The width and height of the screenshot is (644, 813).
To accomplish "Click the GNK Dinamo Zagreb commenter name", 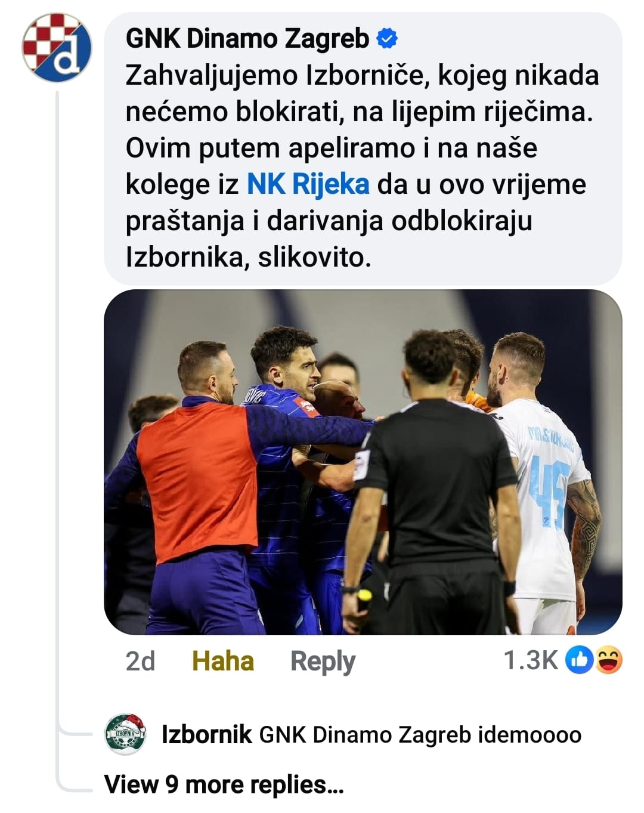I will (247, 39).
